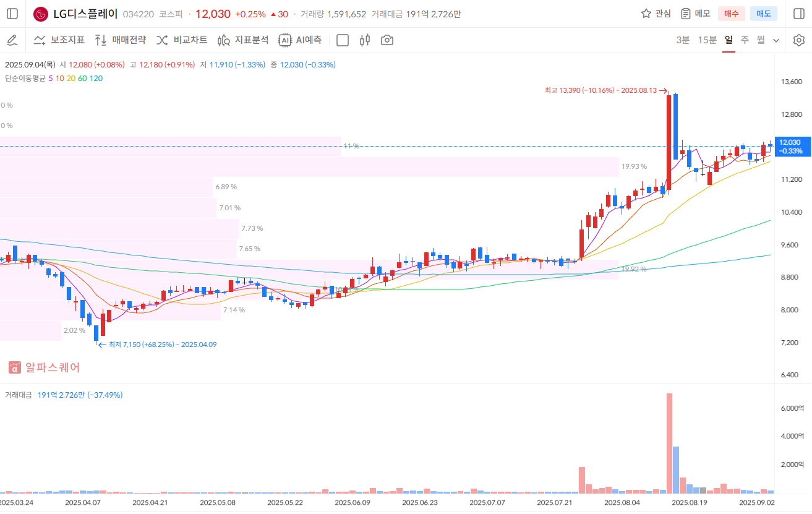The image size is (812, 514).
Task: Click the 관심 star icon
Action: pos(646,14)
